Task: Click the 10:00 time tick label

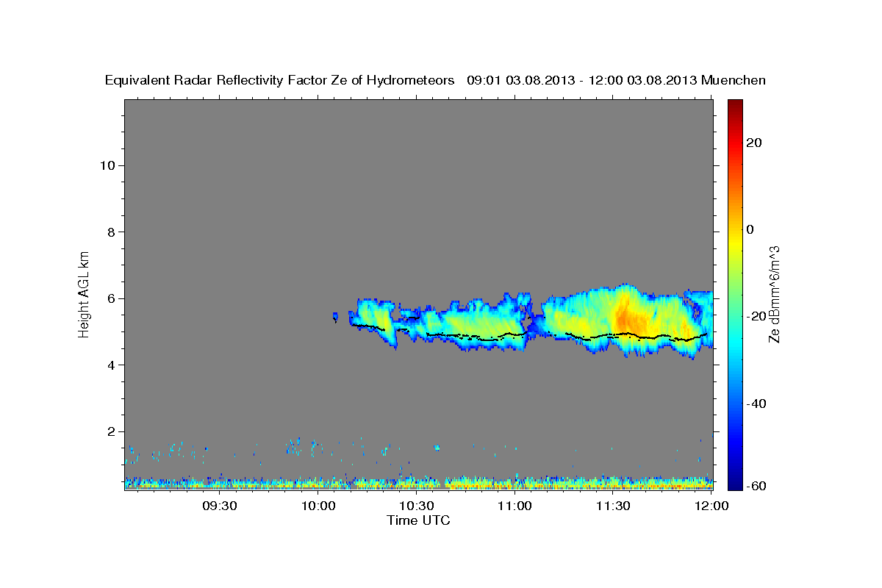Action: [318, 506]
